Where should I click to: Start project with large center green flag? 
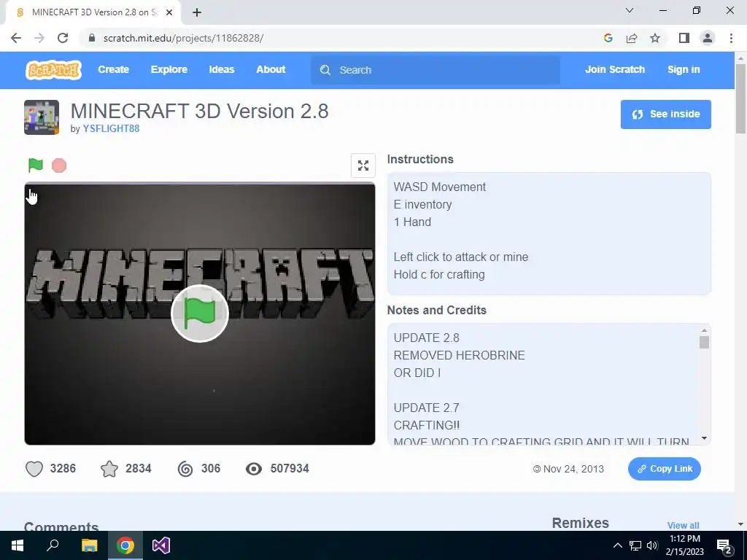pyautogui.click(x=200, y=314)
